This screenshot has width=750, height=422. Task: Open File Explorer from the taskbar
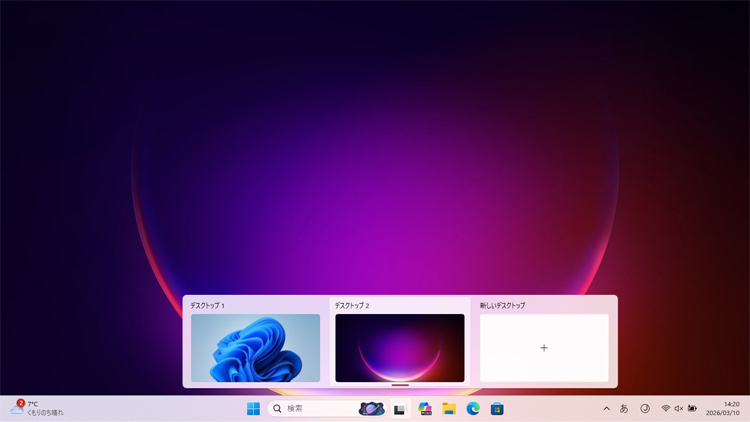point(449,408)
